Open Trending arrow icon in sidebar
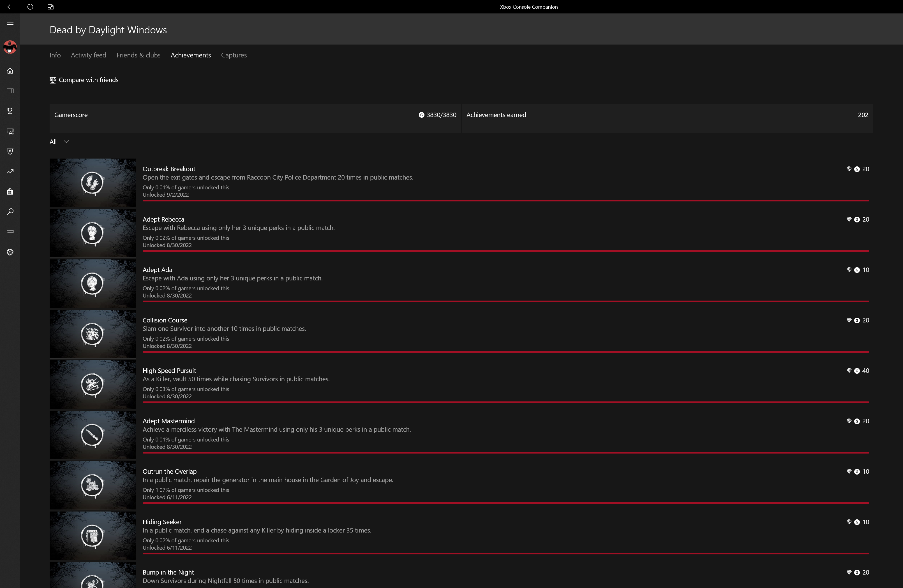The width and height of the screenshot is (903, 588). pyautogui.click(x=10, y=171)
